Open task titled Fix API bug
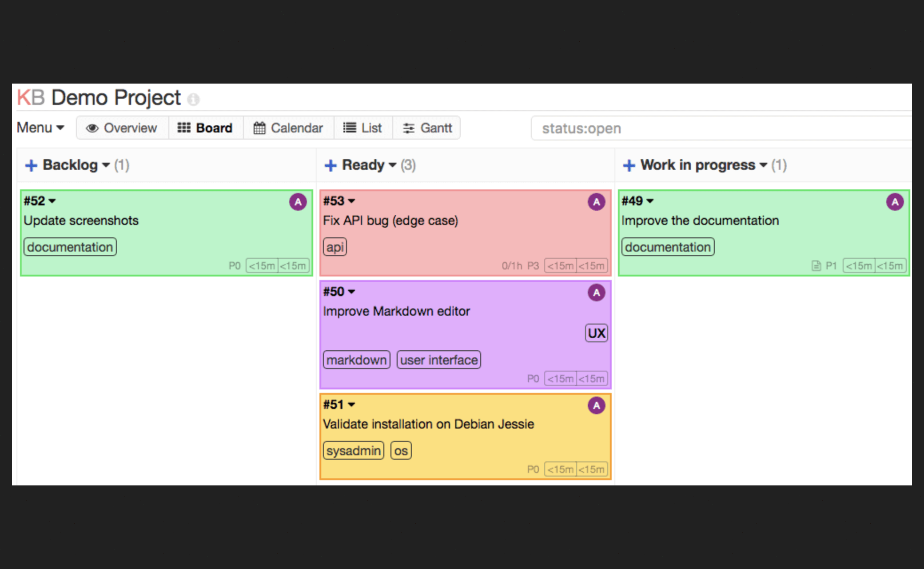 [390, 220]
